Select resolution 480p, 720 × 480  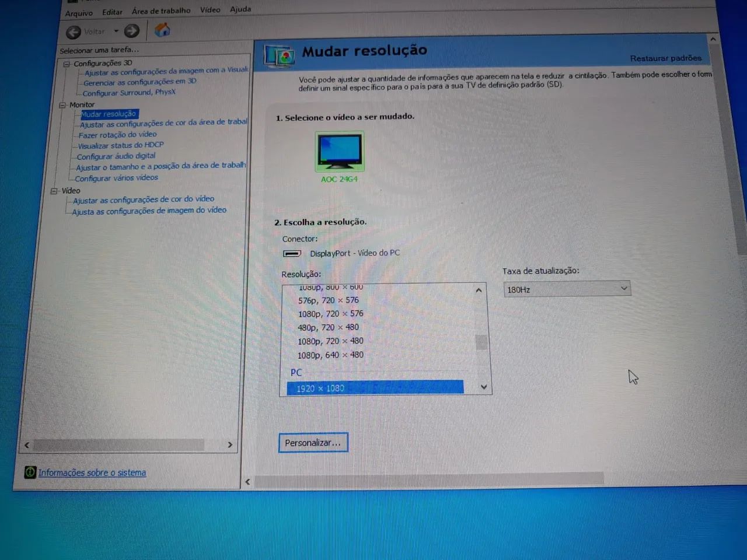(x=328, y=327)
